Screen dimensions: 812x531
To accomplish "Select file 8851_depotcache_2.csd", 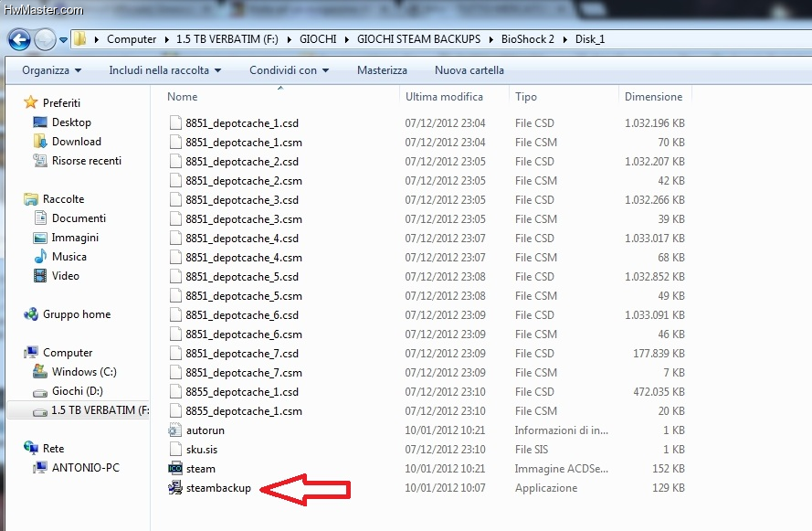I will (x=242, y=162).
